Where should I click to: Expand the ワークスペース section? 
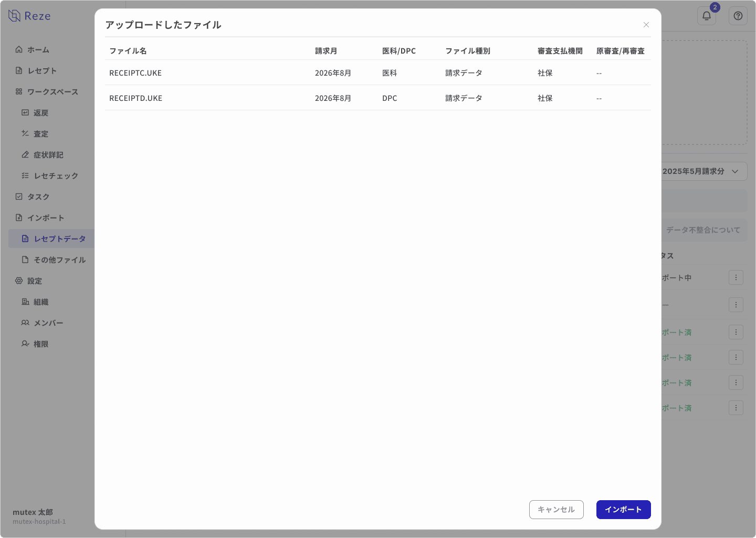click(18, 91)
